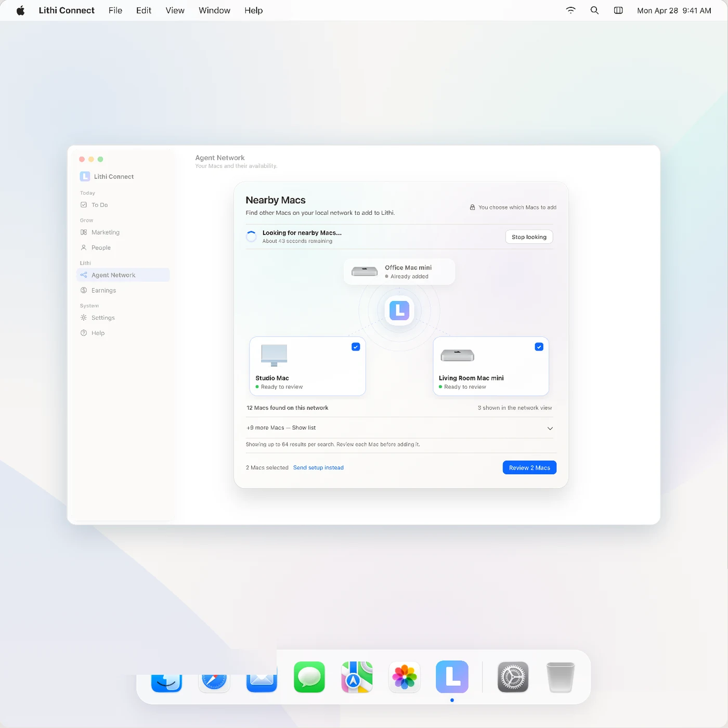Click the Living Room Mac mini icon
Screen dimensions: 728x728
[x=457, y=355]
